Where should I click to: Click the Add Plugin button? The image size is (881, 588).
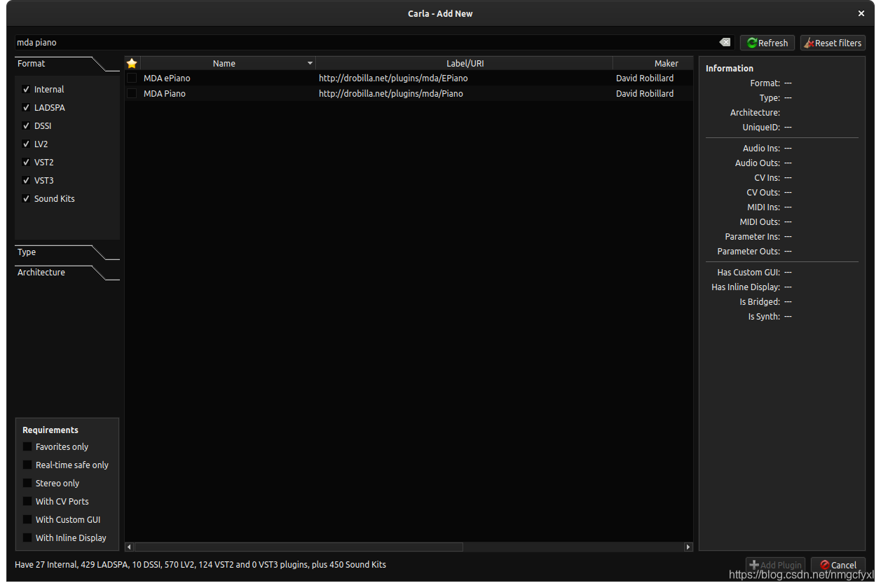point(775,565)
